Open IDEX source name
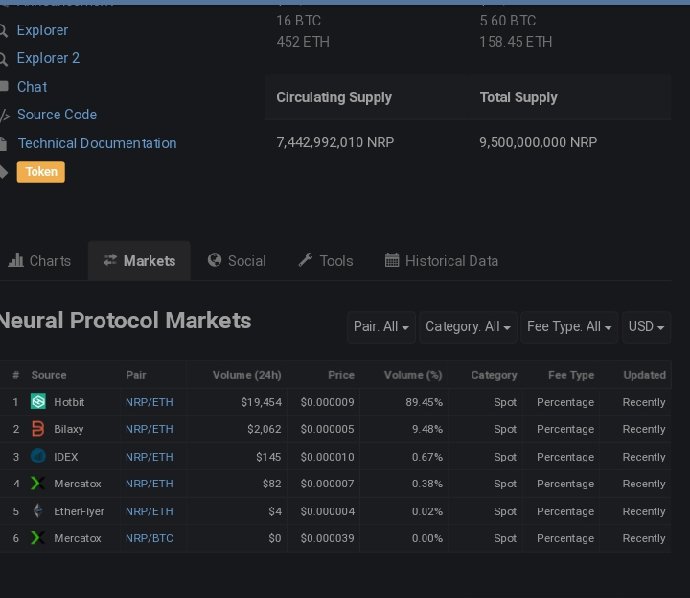Image resolution: width=690 pixels, height=598 pixels. click(66, 457)
